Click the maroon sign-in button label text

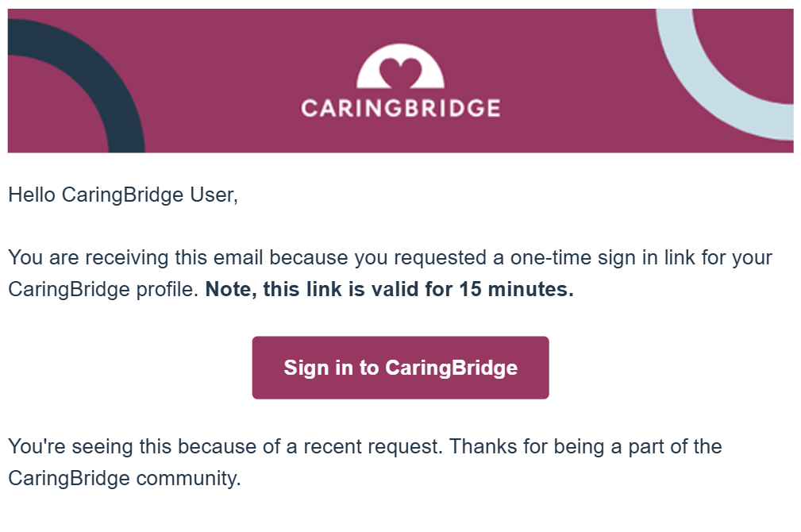[400, 368]
